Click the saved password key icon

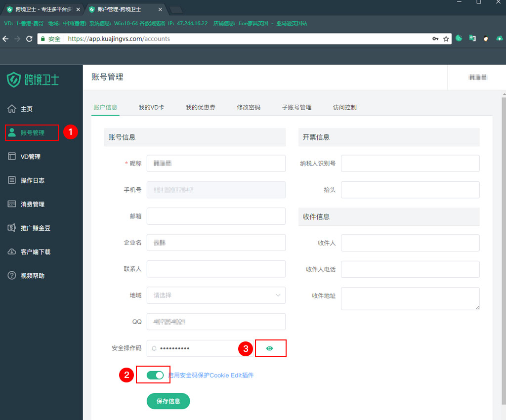tap(435, 39)
